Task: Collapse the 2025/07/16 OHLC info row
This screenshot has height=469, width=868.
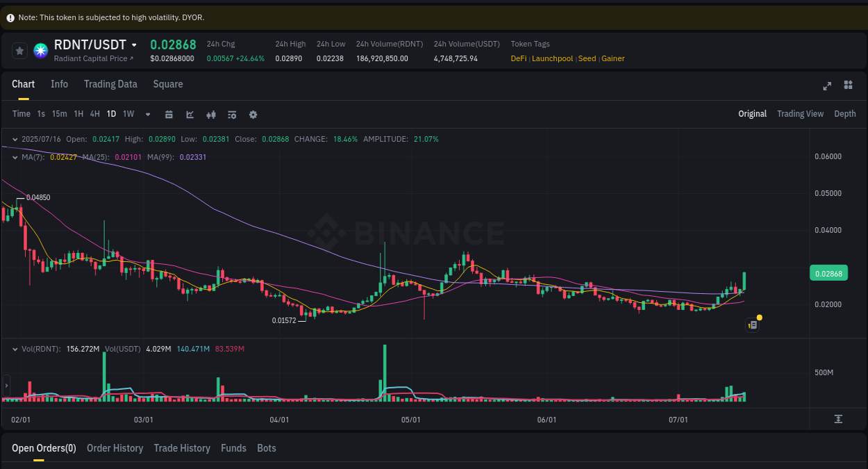Action: [x=15, y=139]
